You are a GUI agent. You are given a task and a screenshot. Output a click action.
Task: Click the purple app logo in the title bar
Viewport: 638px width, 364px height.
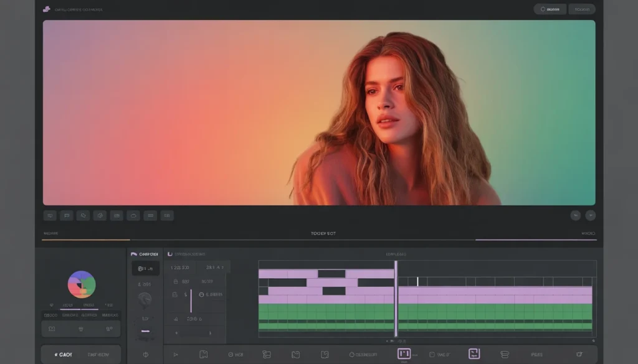(46, 9)
